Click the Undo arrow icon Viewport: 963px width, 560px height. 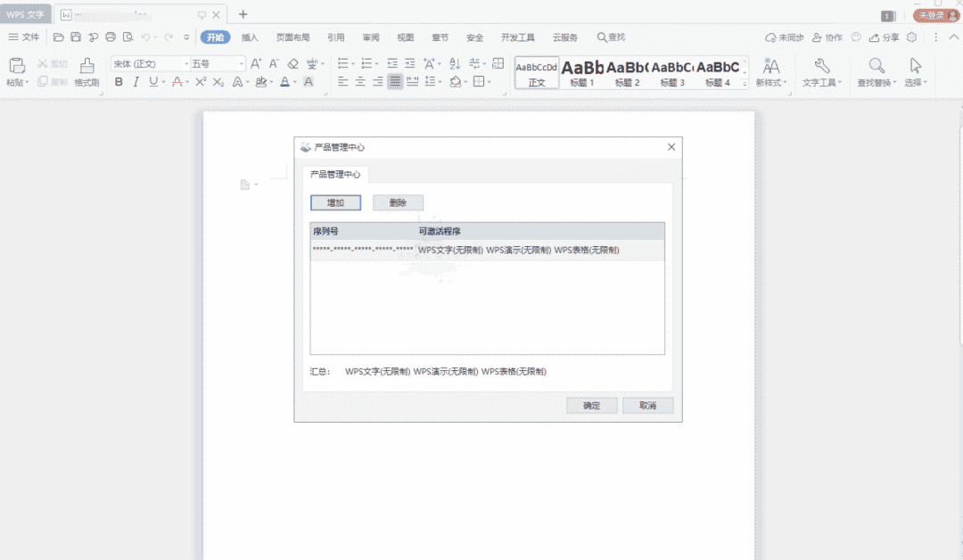145,37
